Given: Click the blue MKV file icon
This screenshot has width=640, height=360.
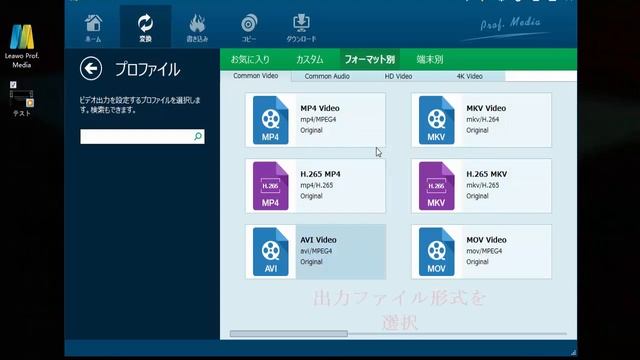Looking at the screenshot, I should [x=436, y=120].
